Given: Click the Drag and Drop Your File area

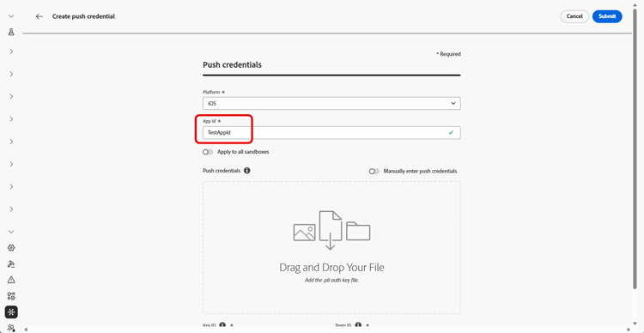Looking at the screenshot, I should pos(331,248).
